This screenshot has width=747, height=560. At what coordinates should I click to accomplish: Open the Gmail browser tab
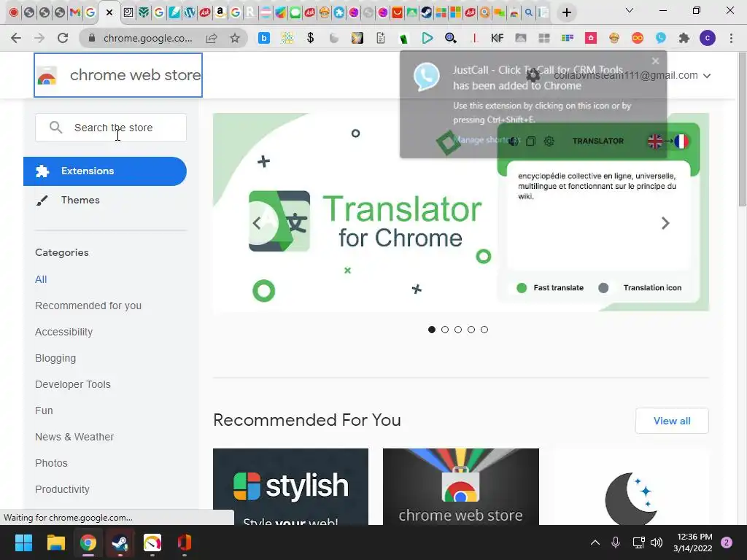(75, 12)
